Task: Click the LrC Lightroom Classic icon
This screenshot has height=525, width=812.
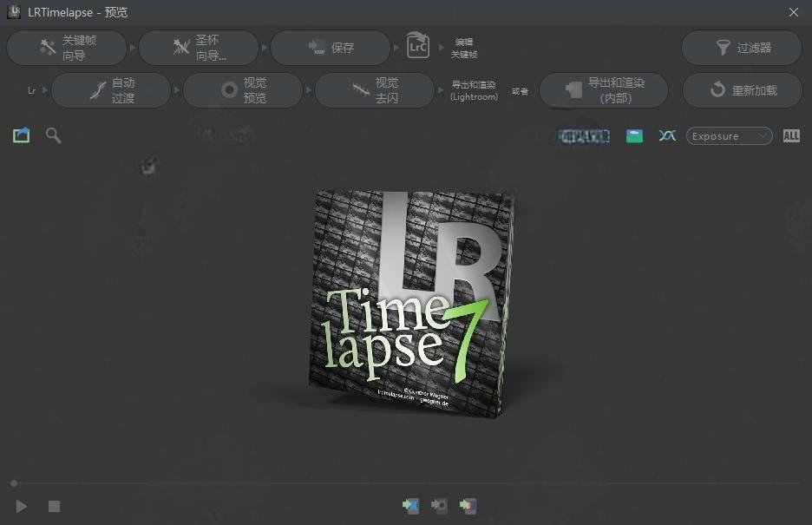Action: point(418,46)
